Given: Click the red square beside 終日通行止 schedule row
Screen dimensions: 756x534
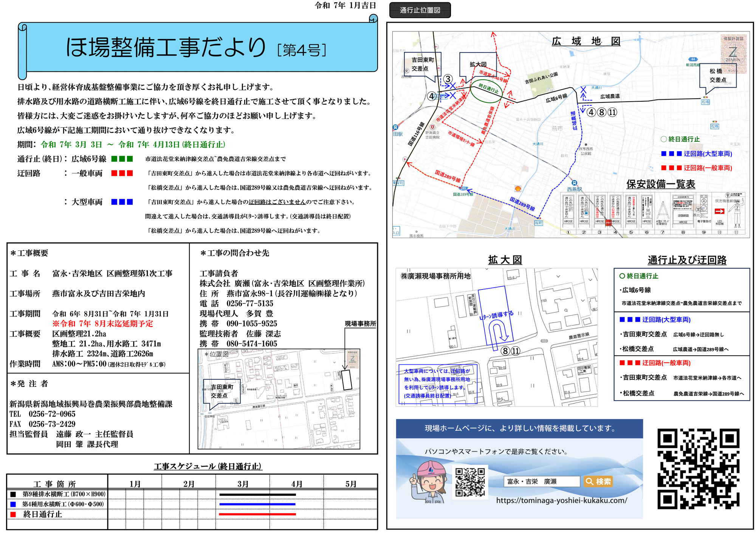Looking at the screenshot, I should pyautogui.click(x=13, y=514).
